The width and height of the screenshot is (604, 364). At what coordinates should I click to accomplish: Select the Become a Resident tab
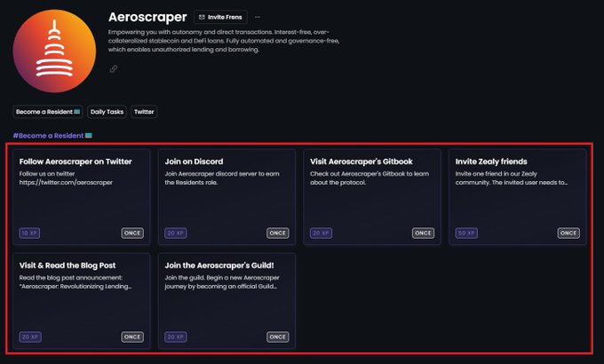click(x=48, y=112)
